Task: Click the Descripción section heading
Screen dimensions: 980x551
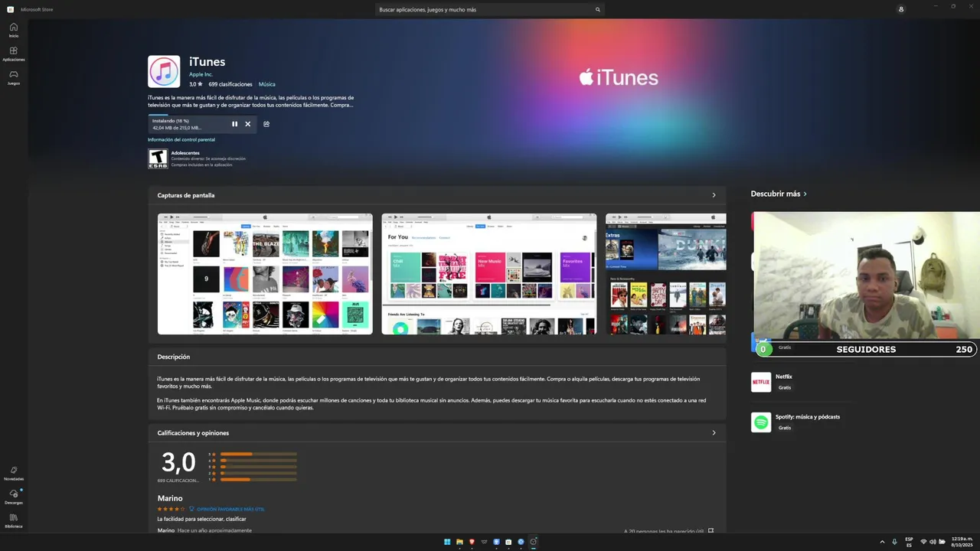Action: [x=174, y=357]
